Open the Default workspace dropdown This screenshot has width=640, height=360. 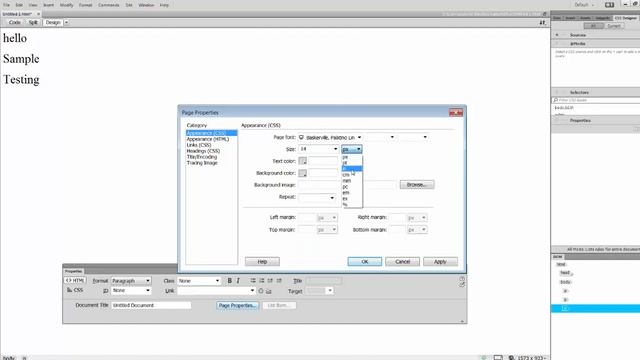(584, 5)
